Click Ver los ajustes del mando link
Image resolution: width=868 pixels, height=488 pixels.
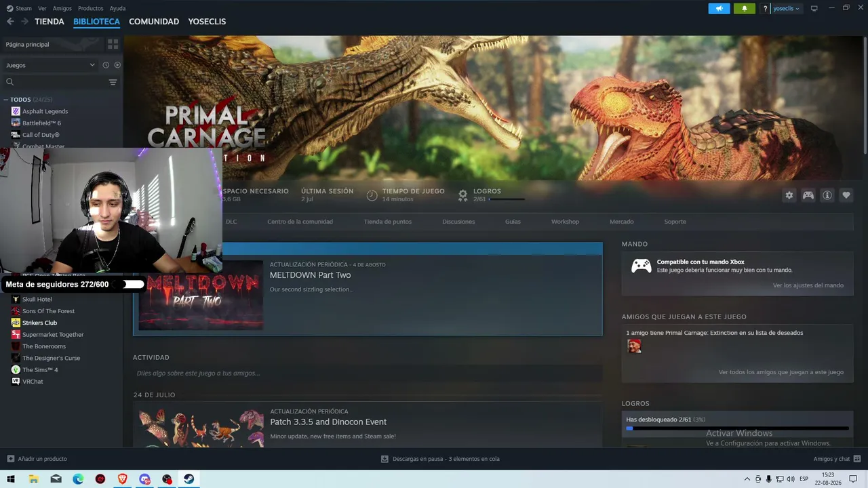pos(808,285)
